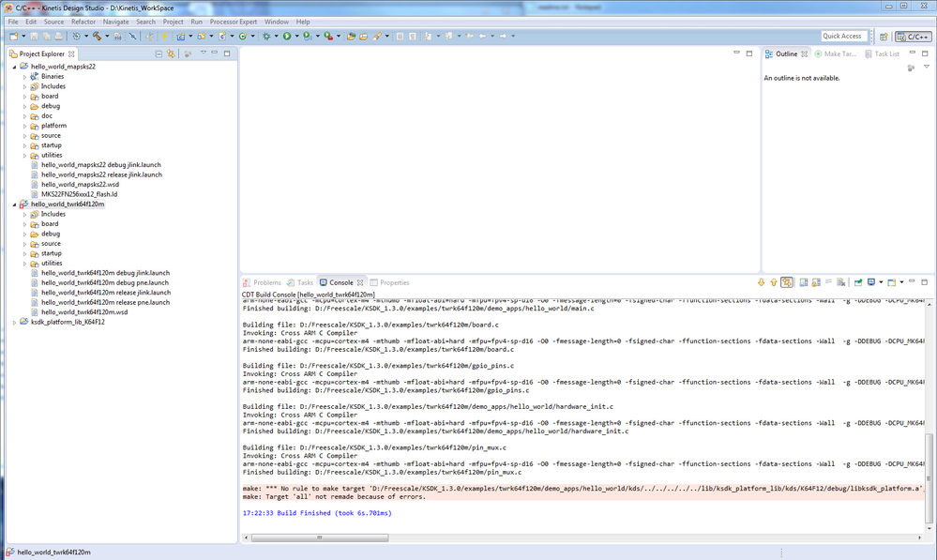Switch to the Make Target tab
937x560 pixels.
coord(836,53)
